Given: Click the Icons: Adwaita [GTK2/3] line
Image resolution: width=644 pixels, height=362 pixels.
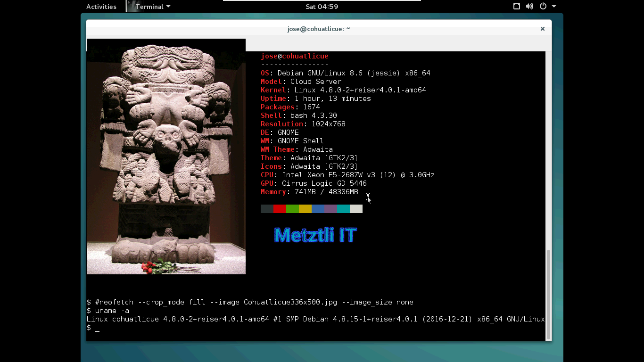Looking at the screenshot, I should (x=309, y=166).
